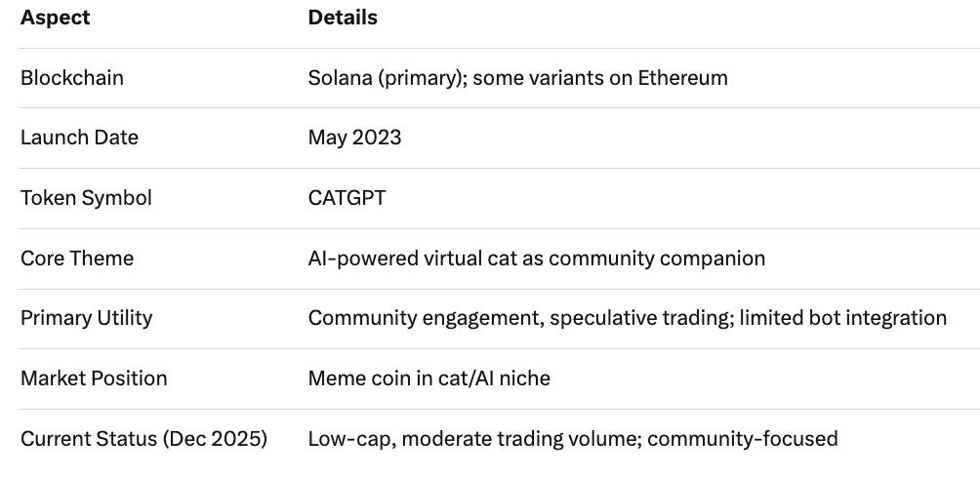Click the CATGPT token symbol text

pyautogui.click(x=347, y=198)
